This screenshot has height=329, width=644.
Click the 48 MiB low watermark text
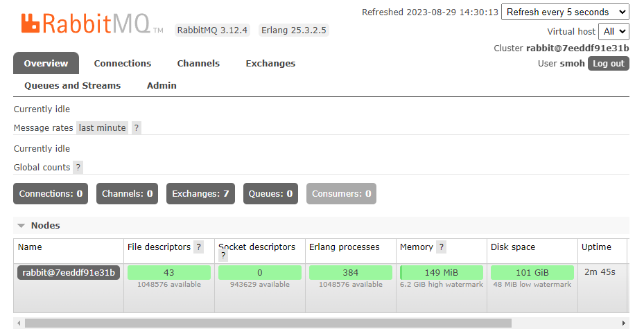532,284
